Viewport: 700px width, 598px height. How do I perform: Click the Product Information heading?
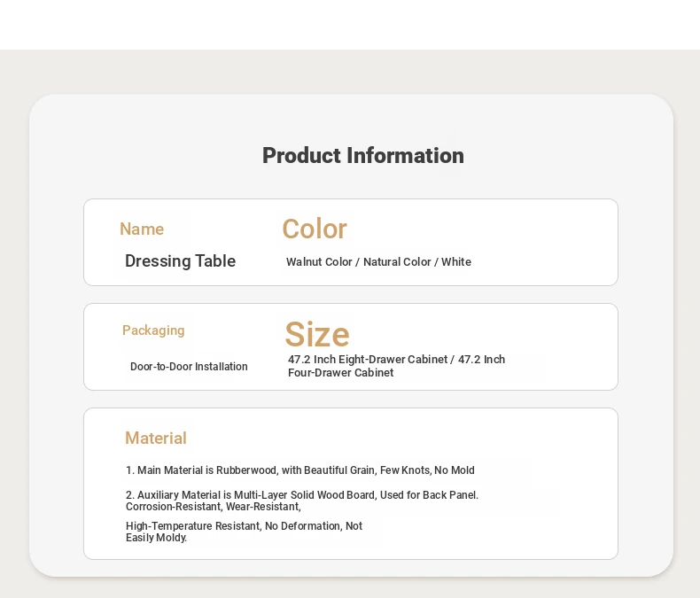pos(363,156)
